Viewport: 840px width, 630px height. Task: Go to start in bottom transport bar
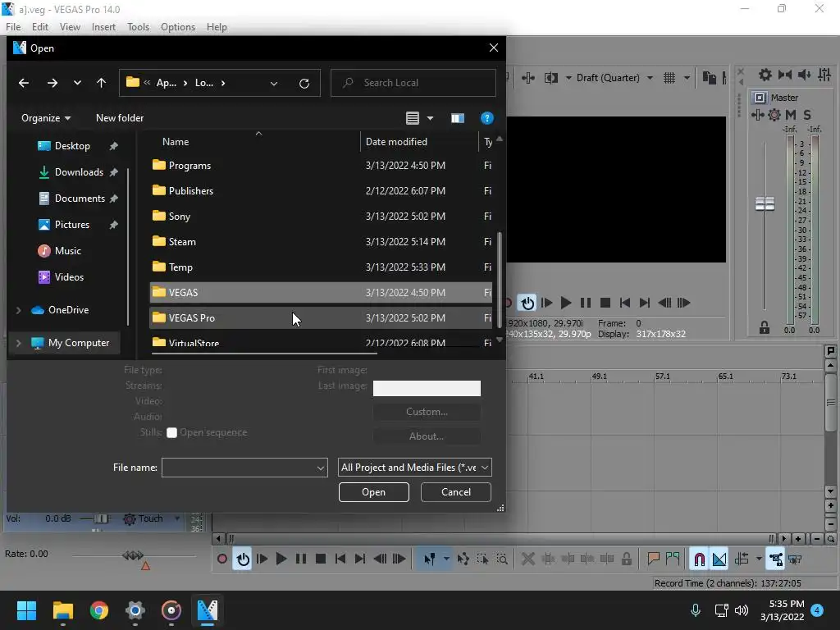coord(340,559)
